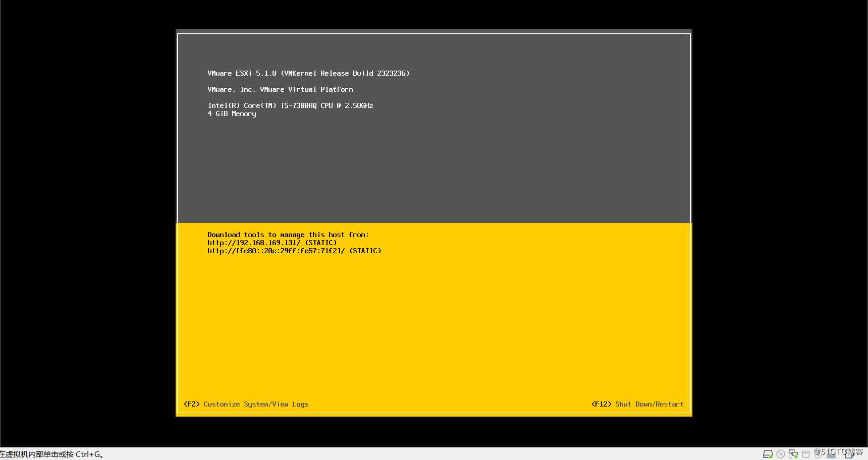Click the printer device status icon

(x=806, y=454)
